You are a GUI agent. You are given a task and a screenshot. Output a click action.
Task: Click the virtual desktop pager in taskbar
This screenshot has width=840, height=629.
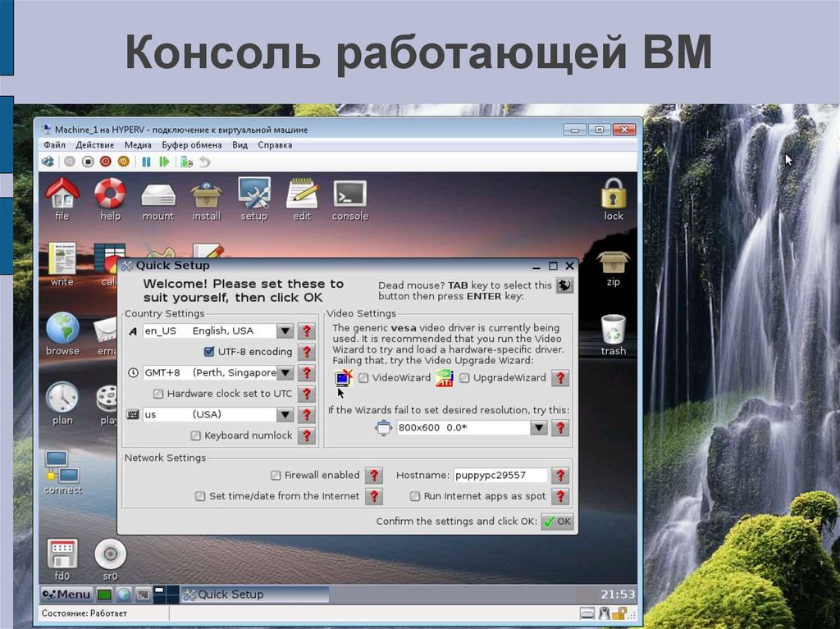(x=166, y=595)
